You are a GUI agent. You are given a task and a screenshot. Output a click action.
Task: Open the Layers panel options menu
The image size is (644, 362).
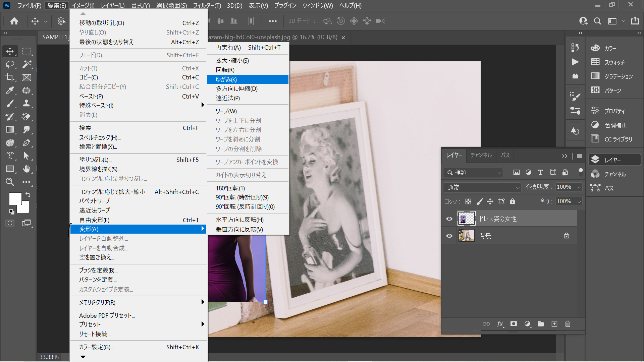click(x=580, y=156)
